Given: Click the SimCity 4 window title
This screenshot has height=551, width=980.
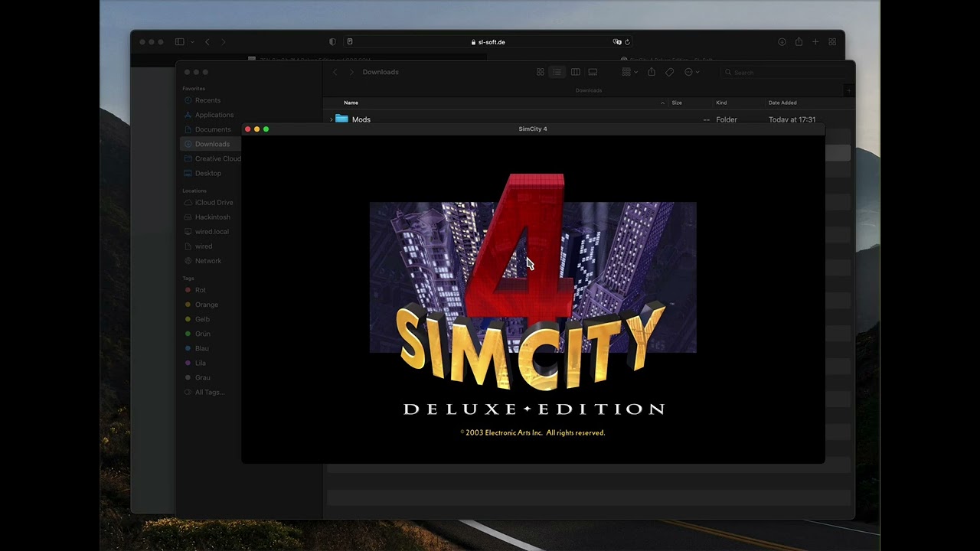Looking at the screenshot, I should [x=533, y=129].
